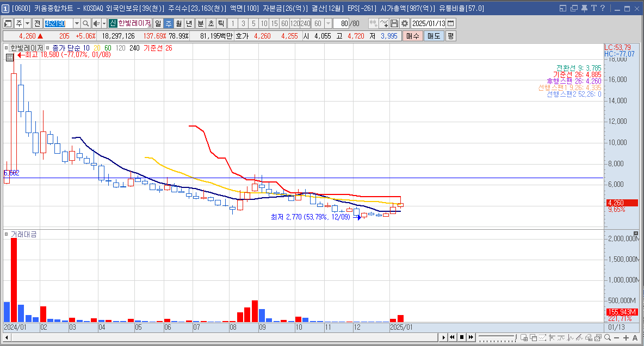
Task: Click the date field 2025/01/13
Action: point(429,23)
